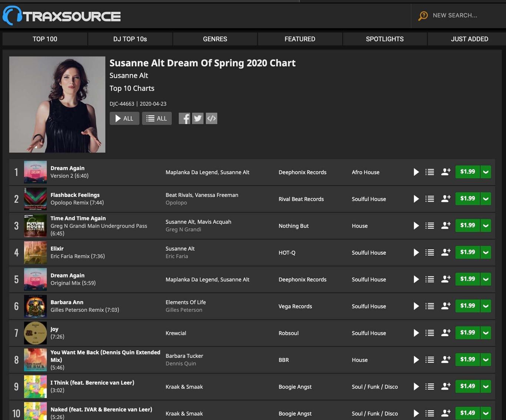Screen dimensions: 506x420
Task: Add Dream Again Version 2 to queue
Action: (430, 172)
